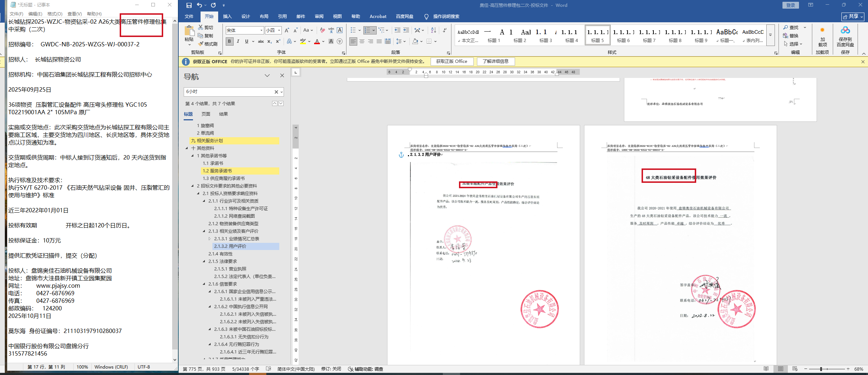Switch to the 页面 tab in navigation pane
The width and height of the screenshot is (868, 375).
(x=206, y=114)
